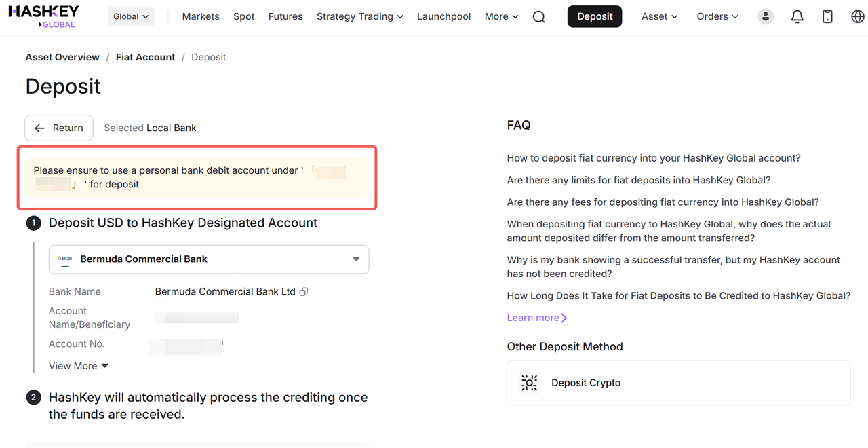Open the Global region dropdown
Screen dimensions: 868x448
point(131,16)
